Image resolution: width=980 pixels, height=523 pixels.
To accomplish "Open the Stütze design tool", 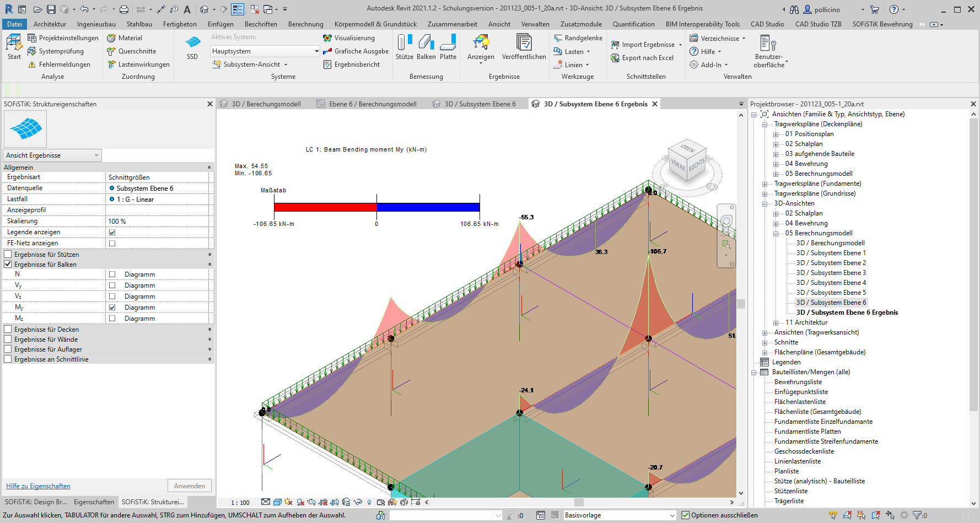I will pyautogui.click(x=404, y=46).
